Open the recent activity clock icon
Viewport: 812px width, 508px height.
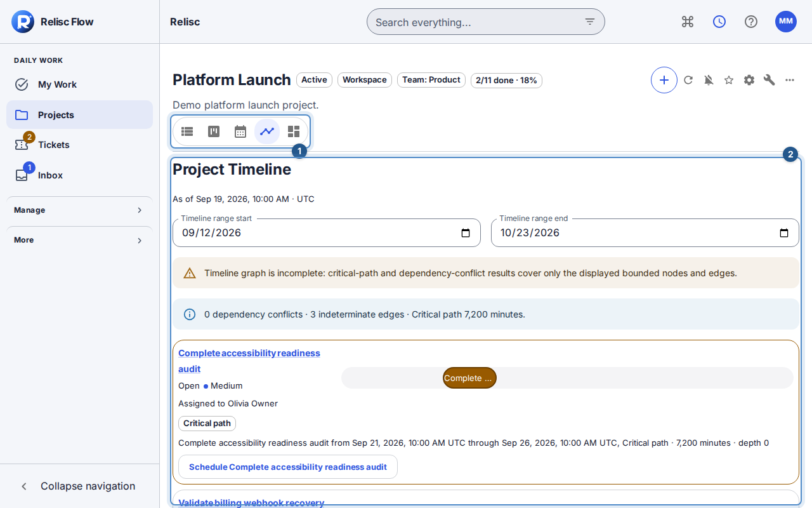point(719,22)
